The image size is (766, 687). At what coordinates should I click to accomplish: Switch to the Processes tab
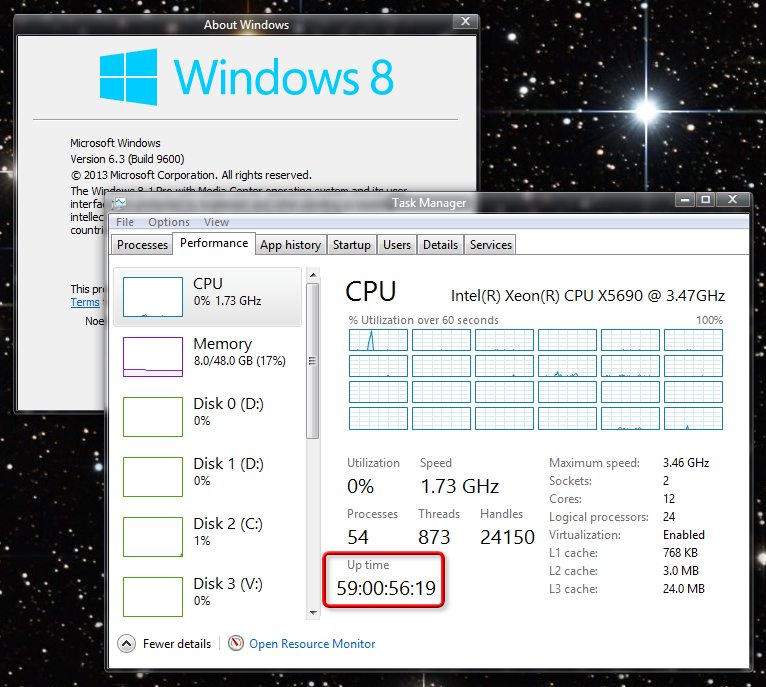(x=142, y=245)
